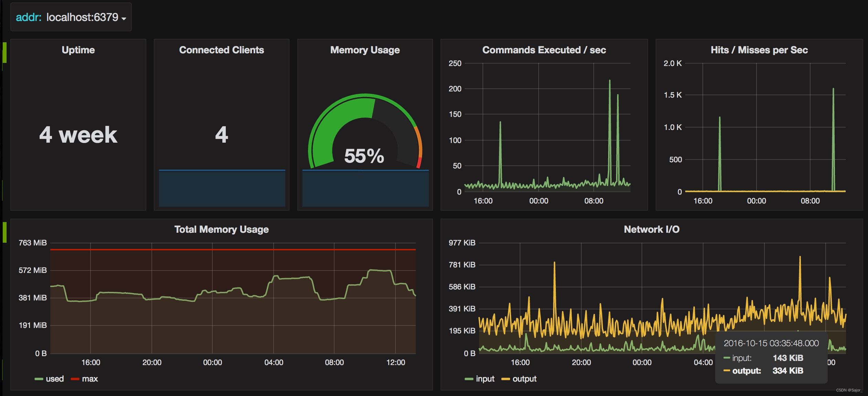Click the Hits / Misses per Sec title
868x396 pixels.
[x=759, y=50]
